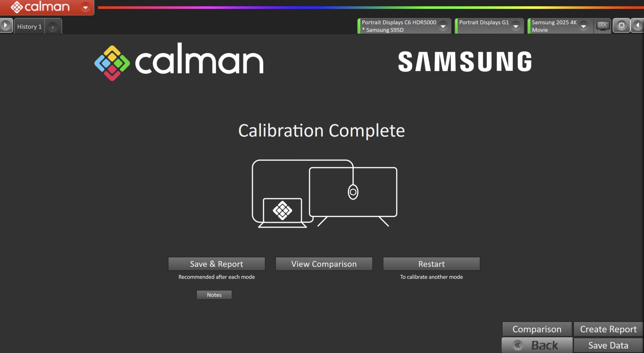Screen dimensions: 644x353
Task: Open the Calman main menu logo button
Action: 40,7
